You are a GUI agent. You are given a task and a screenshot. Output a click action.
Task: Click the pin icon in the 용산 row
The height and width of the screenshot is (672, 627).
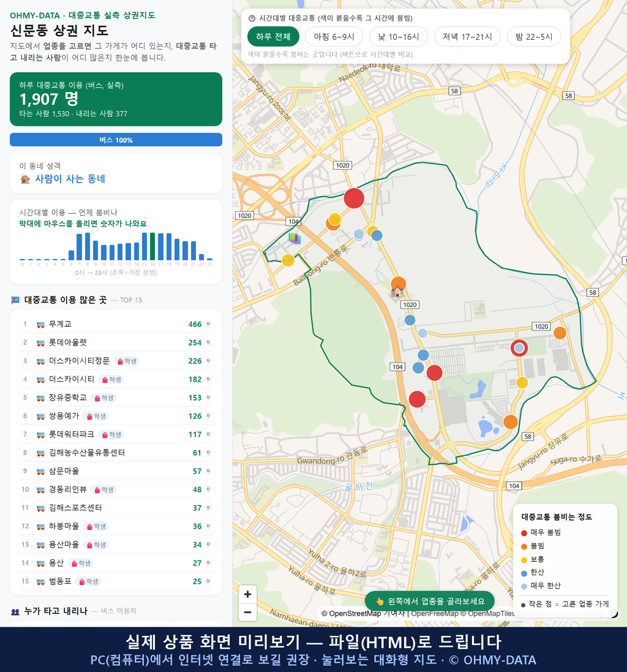click(x=208, y=563)
